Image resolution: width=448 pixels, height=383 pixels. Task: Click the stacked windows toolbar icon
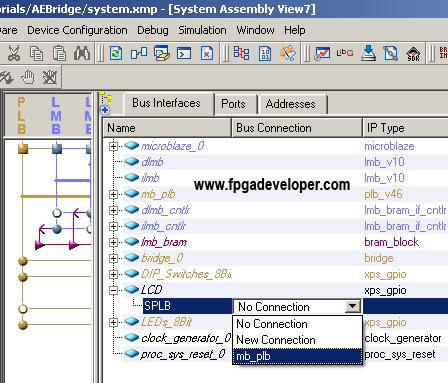click(x=162, y=53)
